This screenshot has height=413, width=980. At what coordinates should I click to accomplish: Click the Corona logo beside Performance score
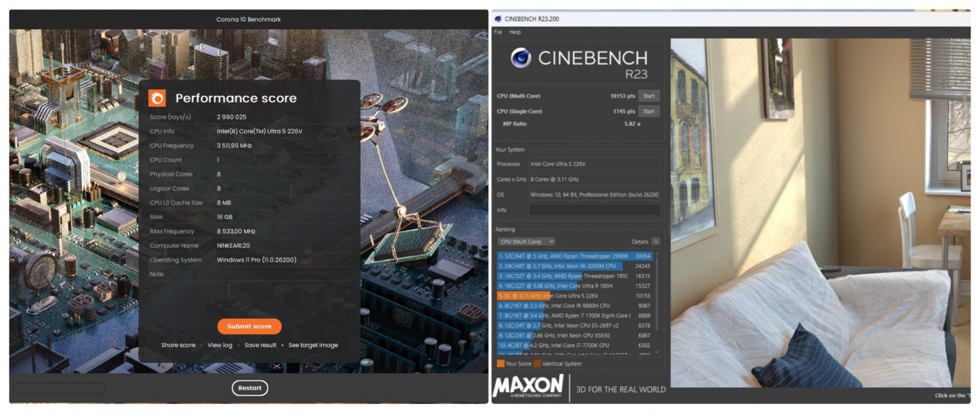pyautogui.click(x=157, y=98)
